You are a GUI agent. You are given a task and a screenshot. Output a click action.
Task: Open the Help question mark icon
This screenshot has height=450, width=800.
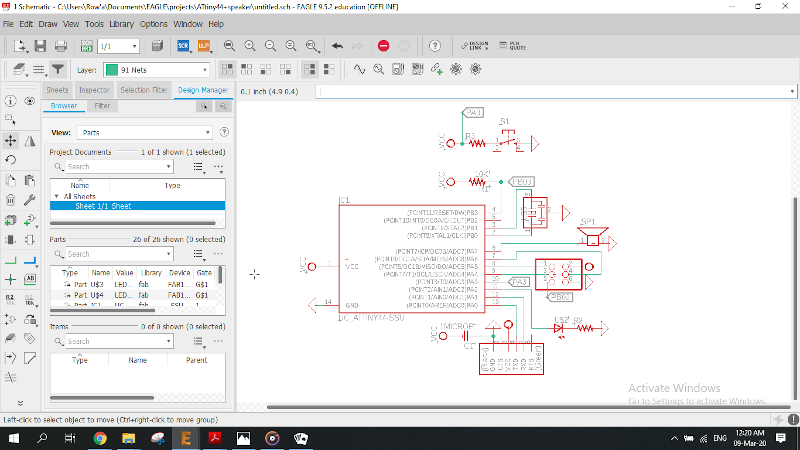tap(435, 46)
